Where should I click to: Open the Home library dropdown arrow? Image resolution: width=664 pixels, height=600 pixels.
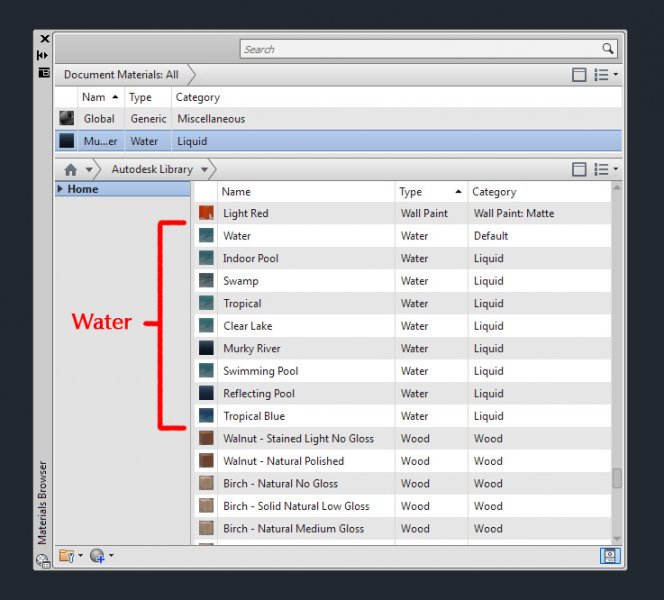click(89, 170)
